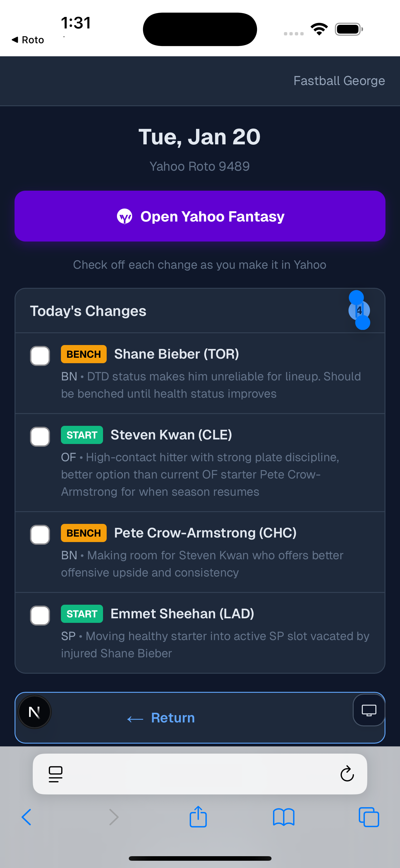This screenshot has height=868, width=400.
Task: Tap the Yahoo Fantasy logo icon
Action: [x=125, y=216]
